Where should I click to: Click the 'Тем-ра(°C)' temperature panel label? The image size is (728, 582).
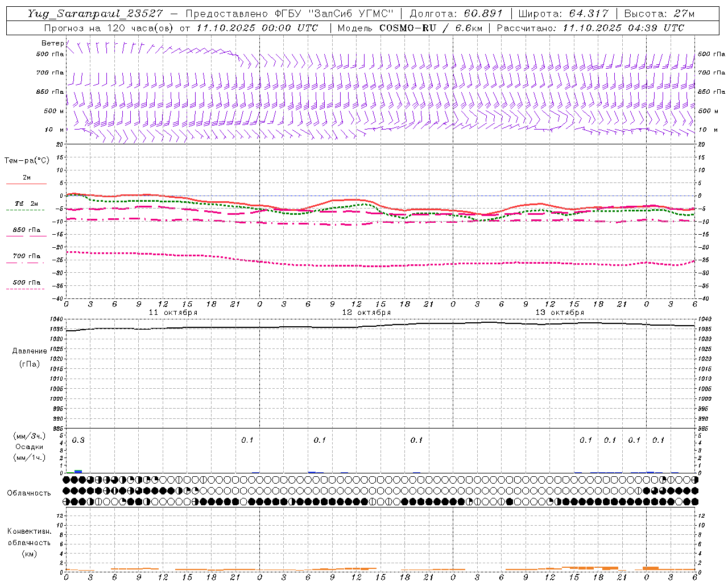tap(27, 160)
